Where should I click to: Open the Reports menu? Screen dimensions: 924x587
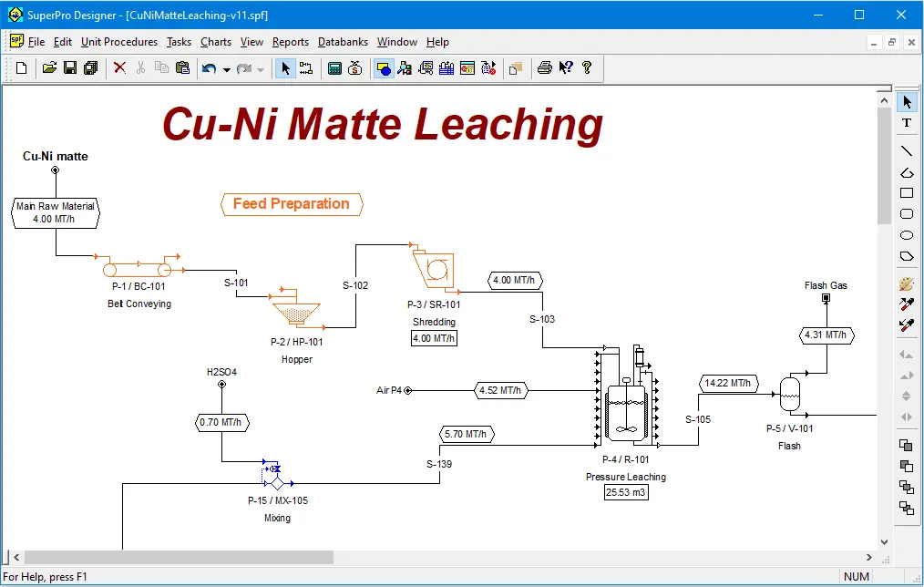[x=291, y=42]
